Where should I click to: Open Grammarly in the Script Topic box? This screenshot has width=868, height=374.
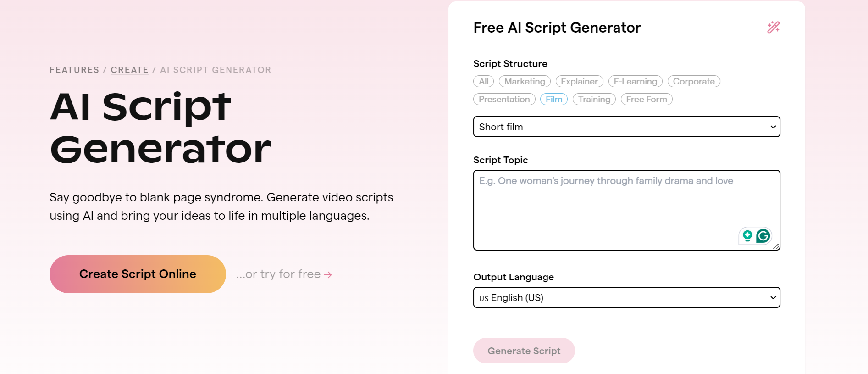pos(763,236)
